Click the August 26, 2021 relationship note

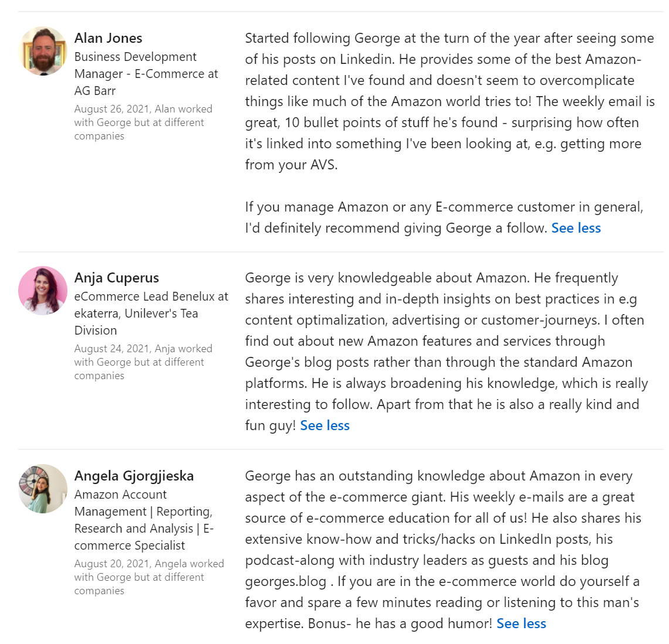click(143, 122)
